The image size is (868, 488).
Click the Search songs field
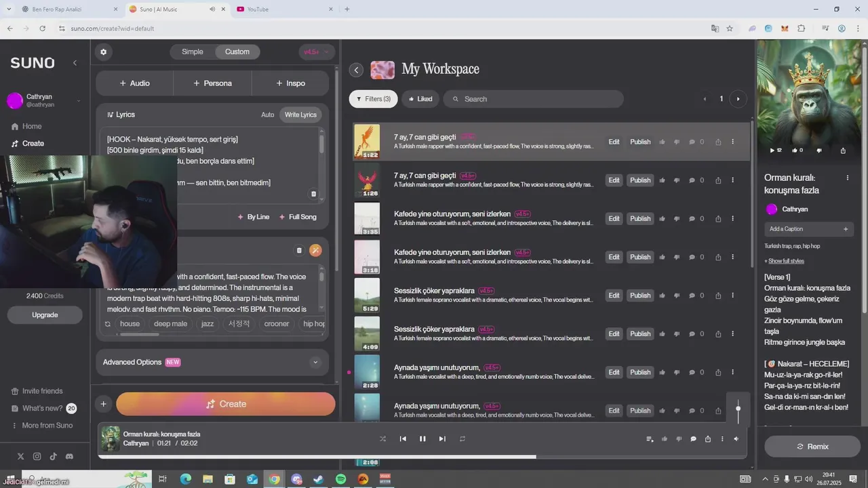click(533, 99)
